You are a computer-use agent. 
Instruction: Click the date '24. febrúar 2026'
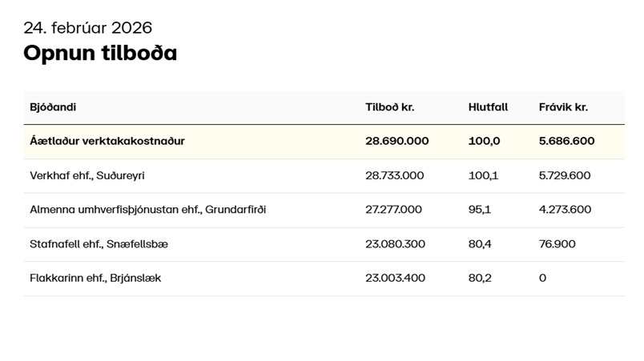click(87, 28)
